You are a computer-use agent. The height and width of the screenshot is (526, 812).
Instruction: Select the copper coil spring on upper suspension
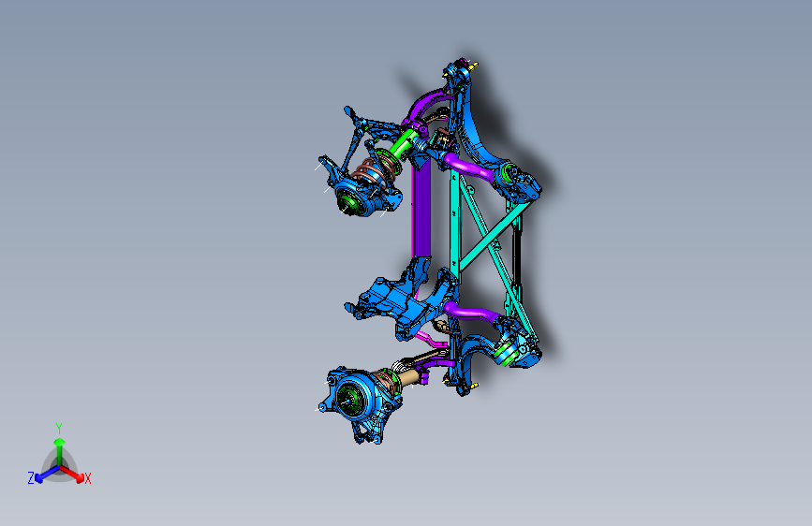[x=371, y=172]
